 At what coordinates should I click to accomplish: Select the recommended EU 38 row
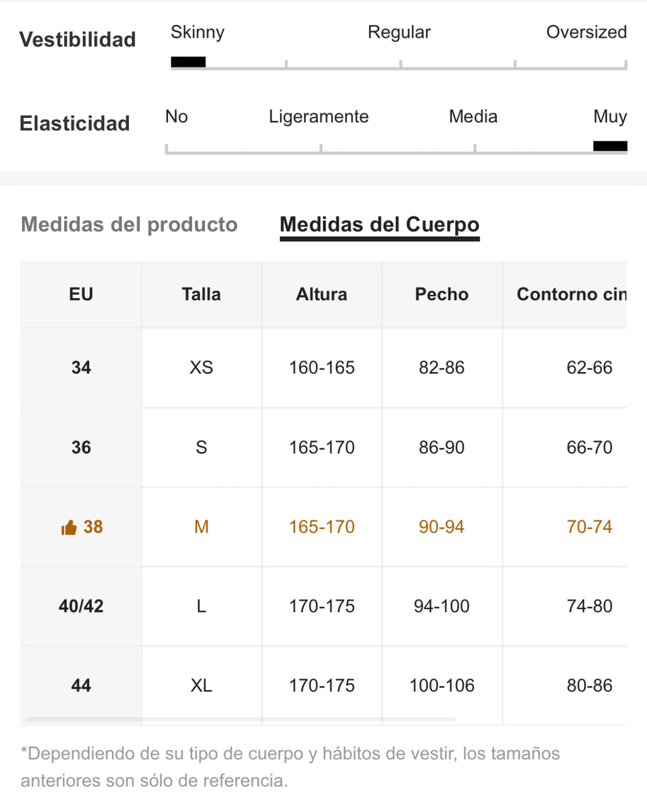(323, 527)
